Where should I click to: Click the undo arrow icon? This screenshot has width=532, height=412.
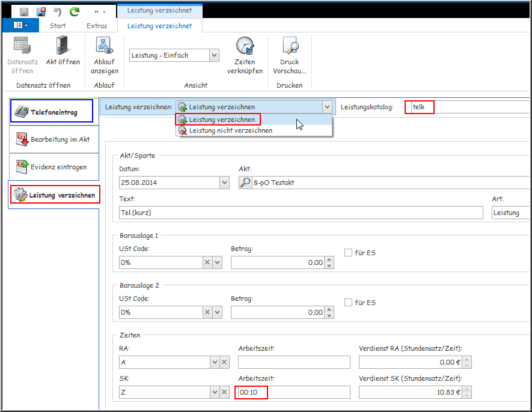[58, 11]
